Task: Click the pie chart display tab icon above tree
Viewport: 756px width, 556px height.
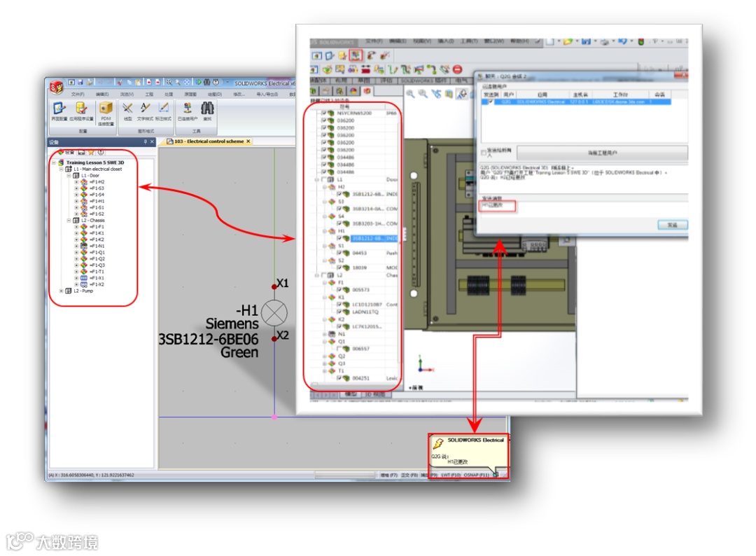Action: pos(354,90)
